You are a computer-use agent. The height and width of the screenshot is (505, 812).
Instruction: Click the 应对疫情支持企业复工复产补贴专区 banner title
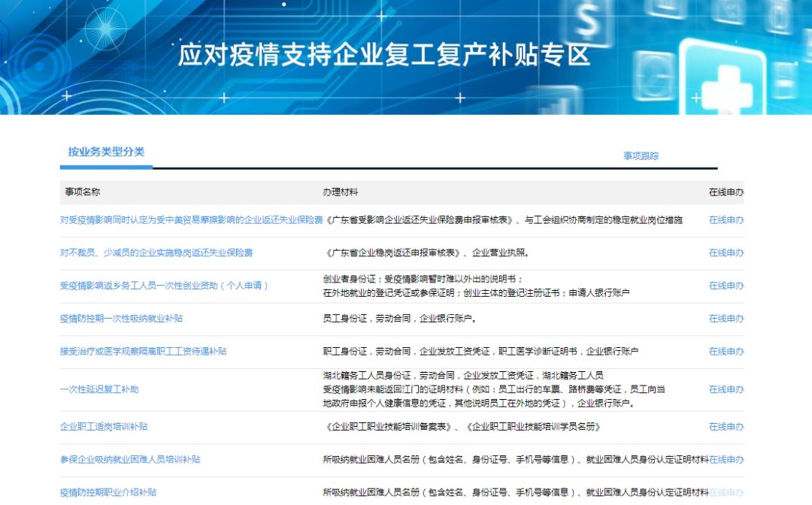(x=384, y=56)
